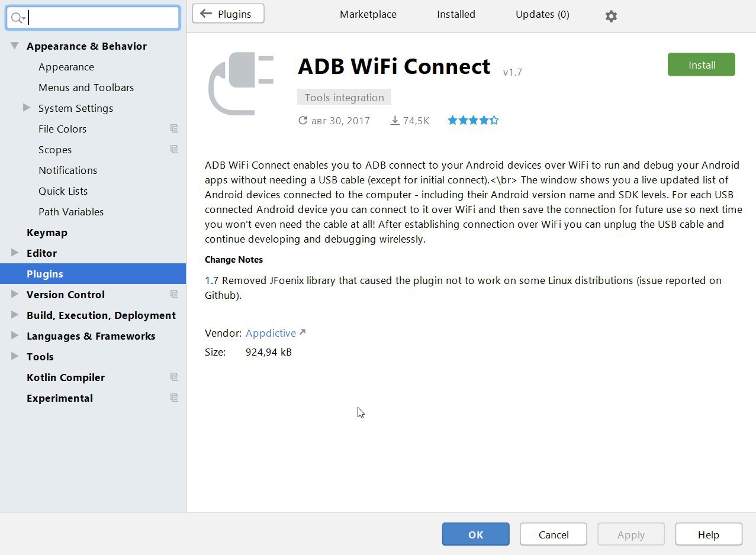Click the ADB WiFi Connect title
Screen dimensions: 756x555
(394, 66)
